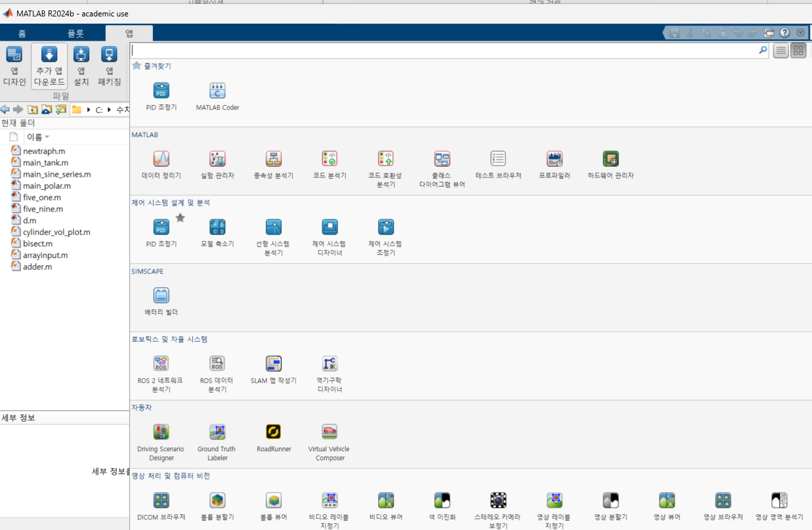Open the 배터리 빌더 Simscape app
The height and width of the screenshot is (530, 812).
tap(161, 301)
